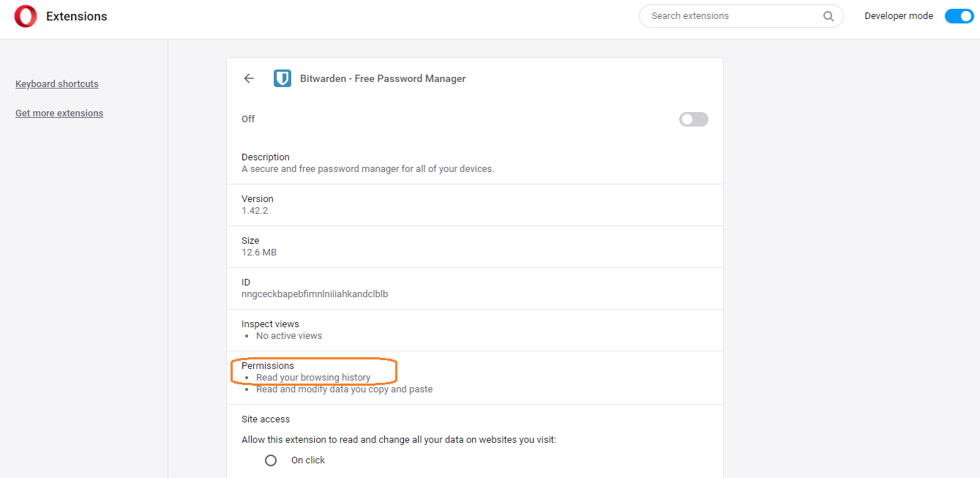Image resolution: width=980 pixels, height=478 pixels.
Task: Focus the Search extensions field
Action: tap(732, 16)
